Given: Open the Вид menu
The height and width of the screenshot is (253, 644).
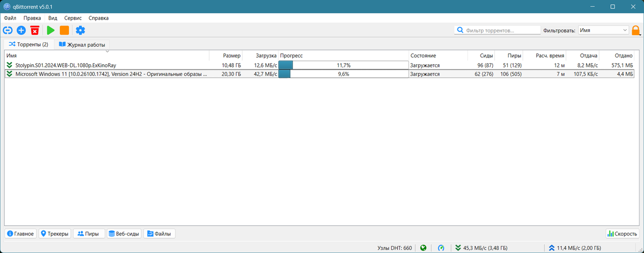Looking at the screenshot, I should 53,18.
